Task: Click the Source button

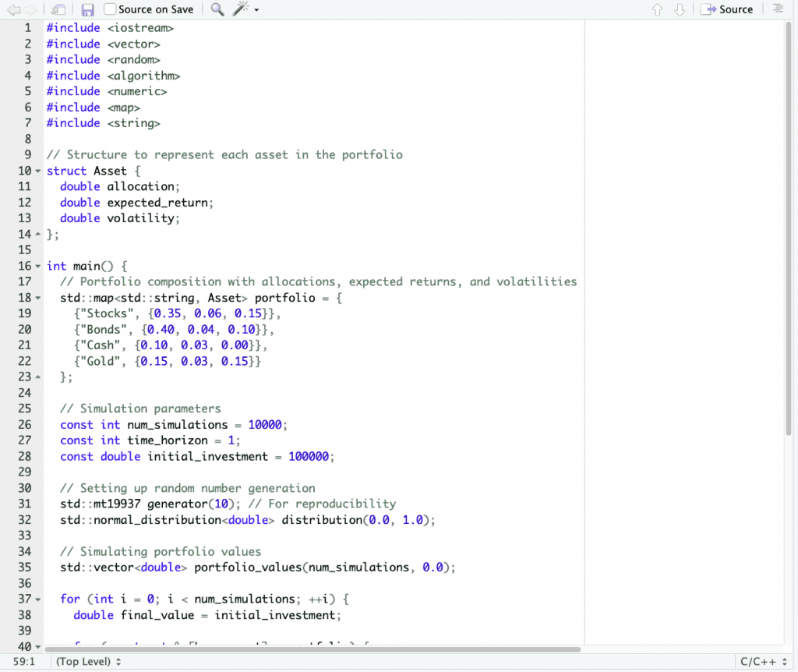Action: [x=726, y=9]
